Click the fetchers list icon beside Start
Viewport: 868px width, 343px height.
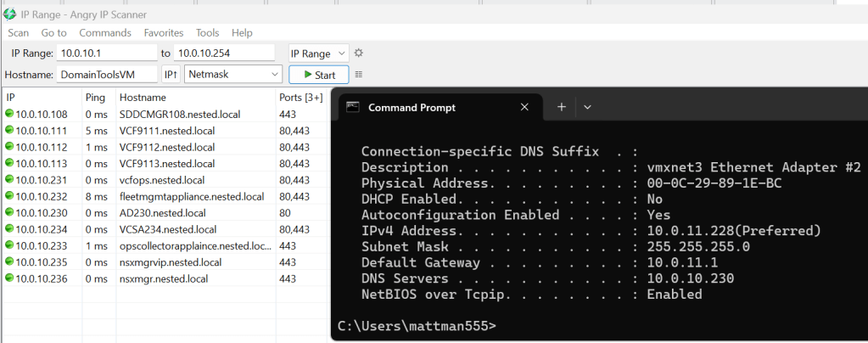pyautogui.click(x=358, y=75)
